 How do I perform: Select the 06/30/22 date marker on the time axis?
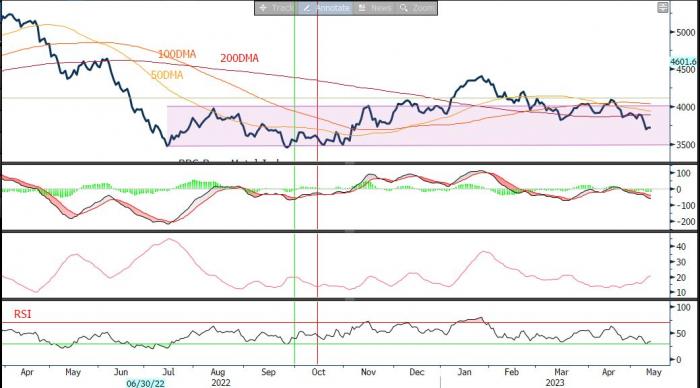[x=145, y=384]
